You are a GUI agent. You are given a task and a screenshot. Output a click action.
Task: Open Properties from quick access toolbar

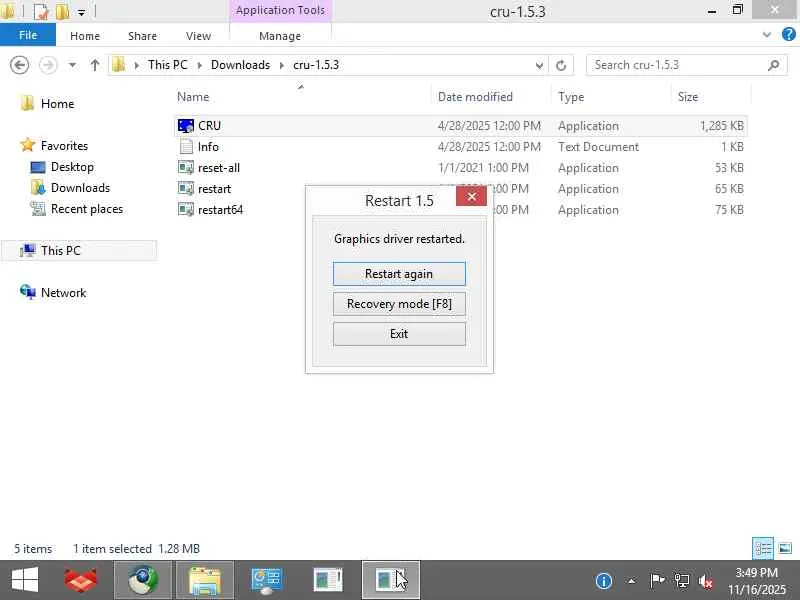[x=41, y=11]
